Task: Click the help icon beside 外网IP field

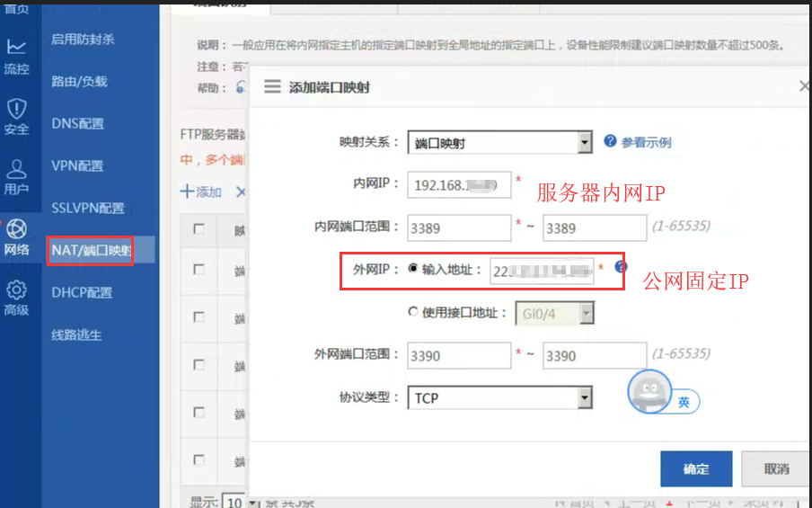Action: point(620,267)
